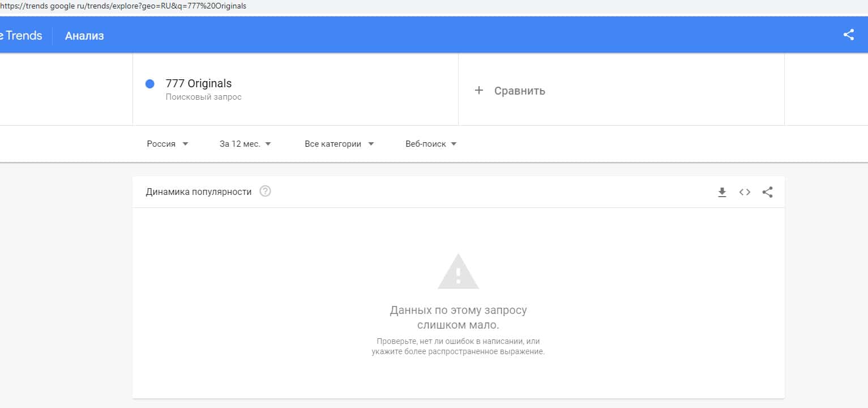Open the Россия region dropdown

pos(168,144)
